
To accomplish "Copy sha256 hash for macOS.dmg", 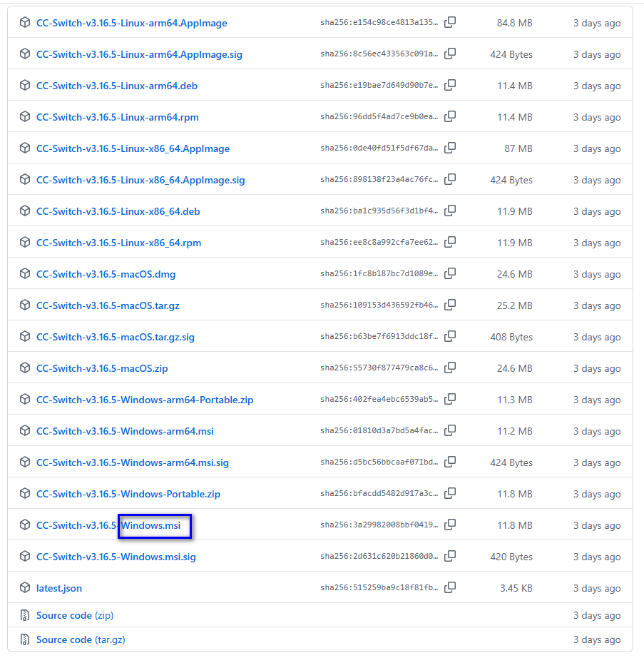I will tap(450, 273).
